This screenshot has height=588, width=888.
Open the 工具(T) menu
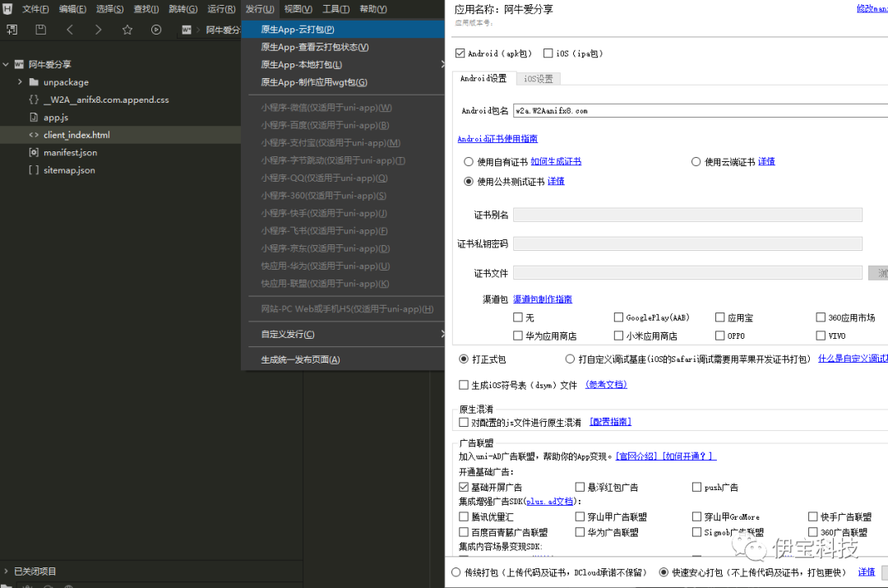pos(335,9)
